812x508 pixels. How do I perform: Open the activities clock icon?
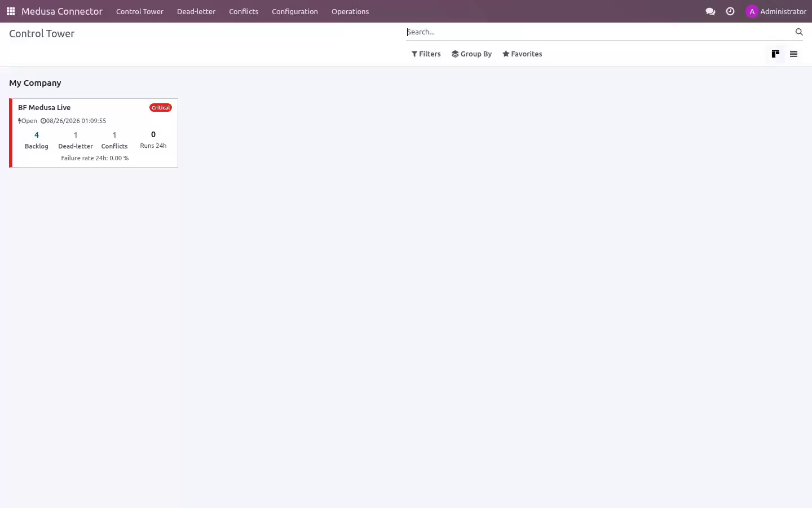pyautogui.click(x=730, y=11)
